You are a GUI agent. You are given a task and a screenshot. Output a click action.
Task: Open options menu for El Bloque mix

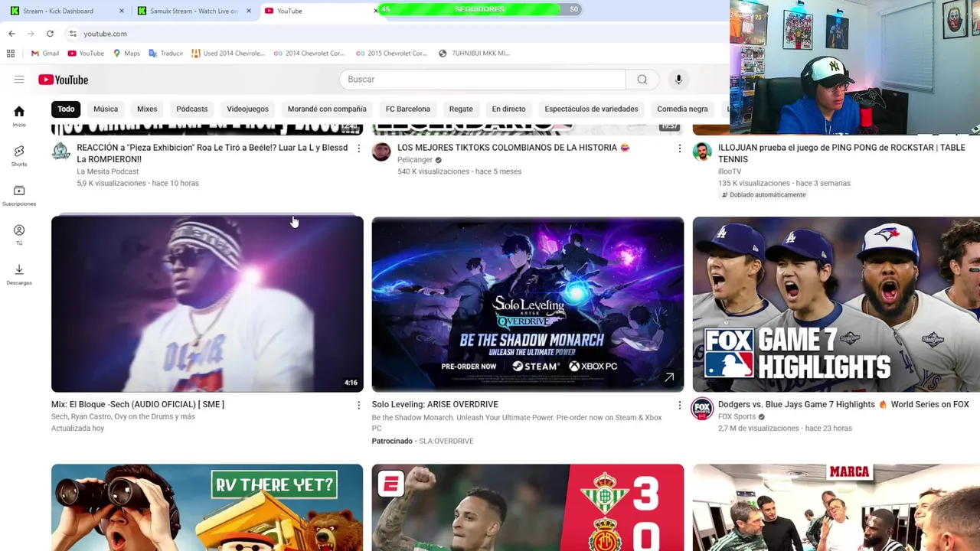coord(358,405)
